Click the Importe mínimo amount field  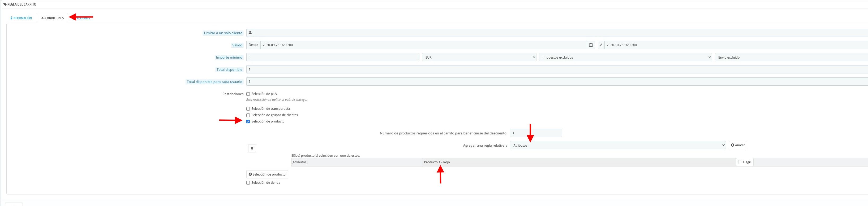(x=333, y=57)
